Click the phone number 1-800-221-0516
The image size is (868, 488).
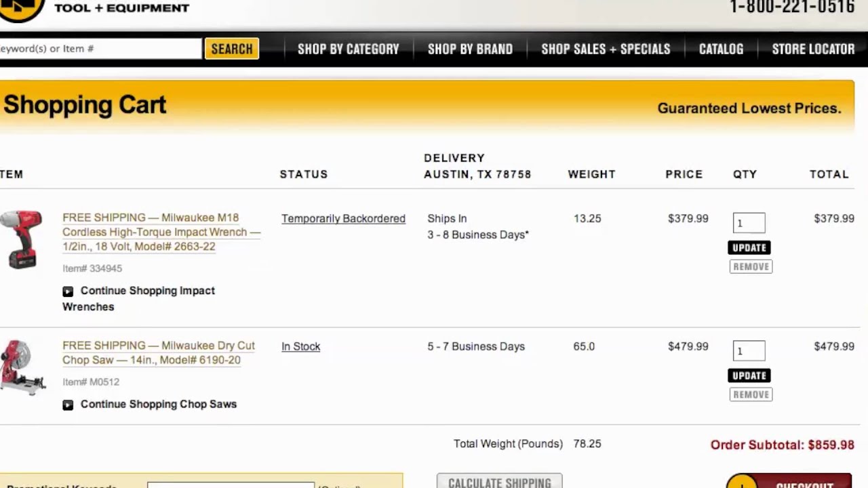click(792, 7)
